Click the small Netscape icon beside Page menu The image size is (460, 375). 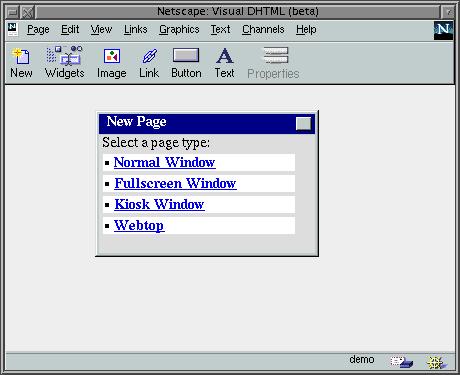[x=13, y=29]
